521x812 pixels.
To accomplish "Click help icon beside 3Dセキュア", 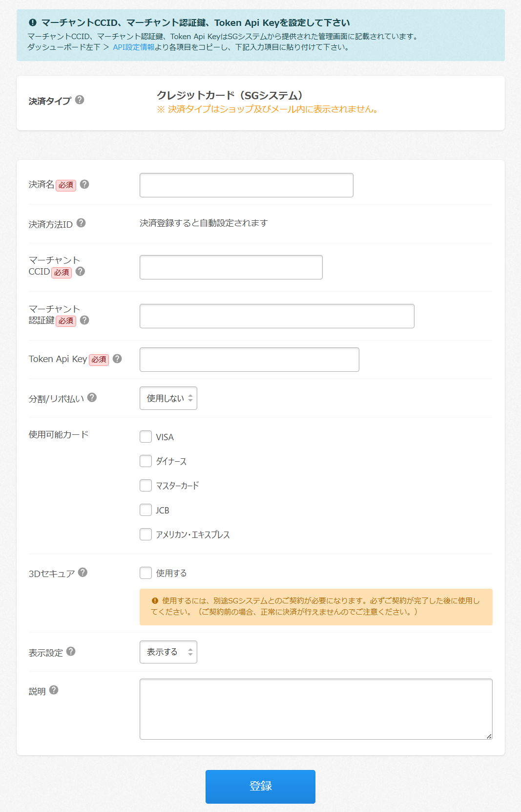I will pyautogui.click(x=83, y=572).
